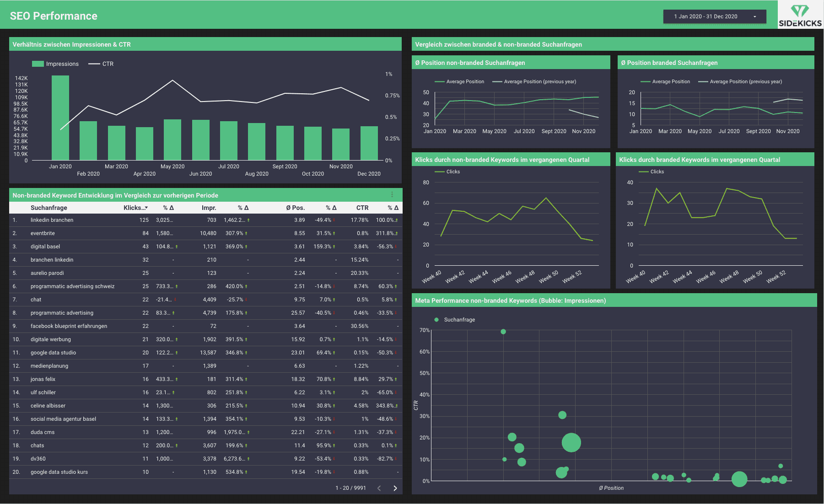The image size is (824, 504).
Task: Select the 'eventbrite' keyword row
Action: tap(205, 233)
